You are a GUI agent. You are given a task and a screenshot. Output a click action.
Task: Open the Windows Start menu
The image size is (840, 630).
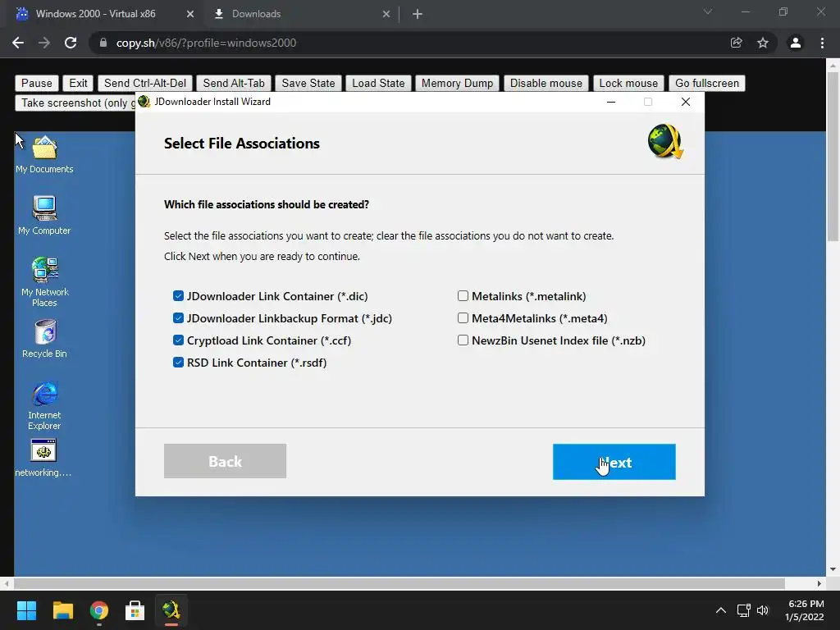(x=26, y=610)
